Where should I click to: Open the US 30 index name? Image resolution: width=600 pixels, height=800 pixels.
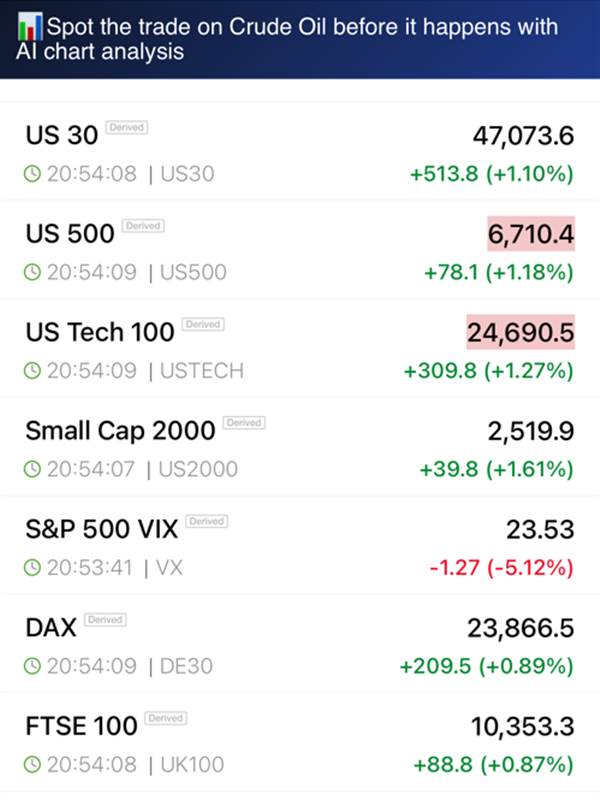62,135
